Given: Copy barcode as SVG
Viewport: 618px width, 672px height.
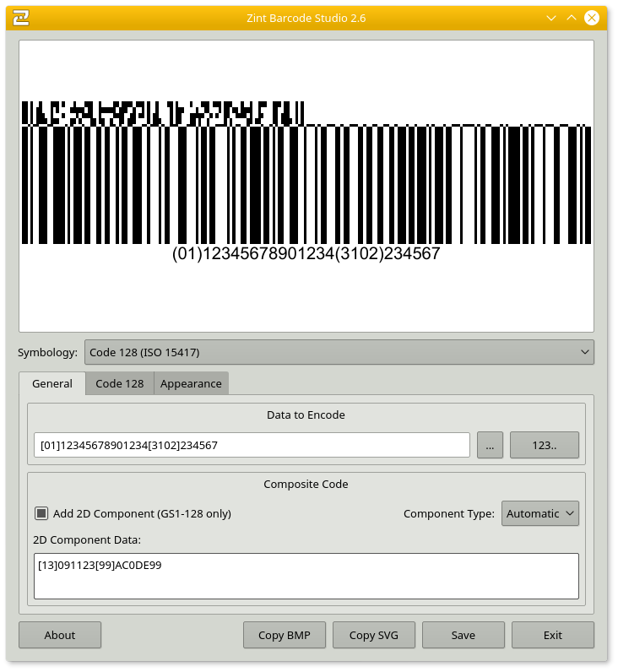Looking at the screenshot, I should pyautogui.click(x=374, y=635).
